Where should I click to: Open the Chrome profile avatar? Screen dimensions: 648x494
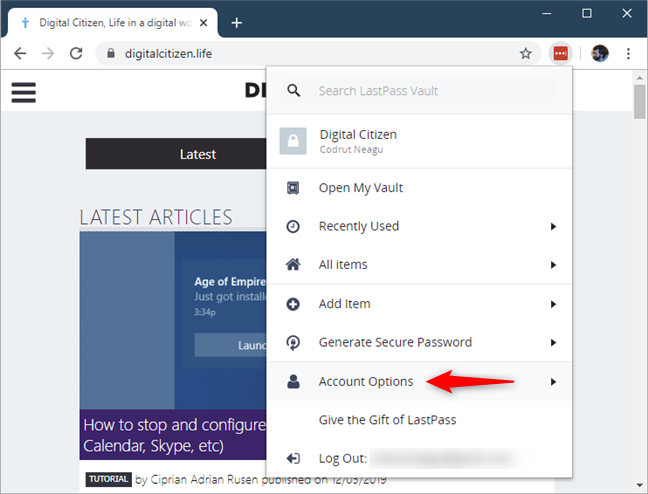coord(600,53)
